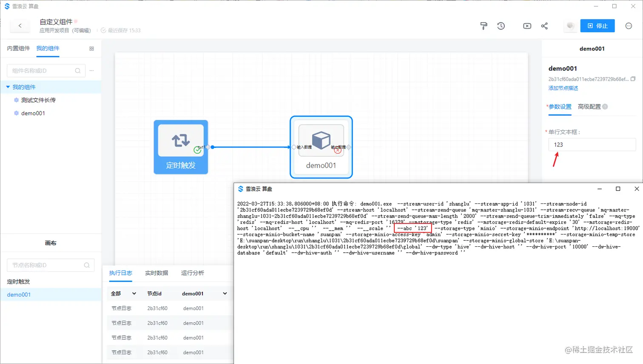The width and height of the screenshot is (643, 364).
Task: Open the format painter tool in the header
Action: click(484, 26)
